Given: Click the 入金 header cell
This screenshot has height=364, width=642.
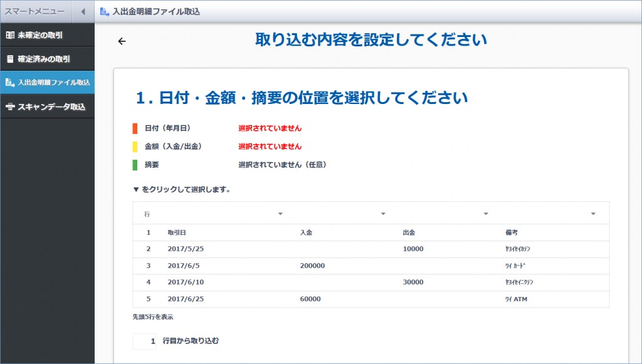Looking at the screenshot, I should pos(306,232).
